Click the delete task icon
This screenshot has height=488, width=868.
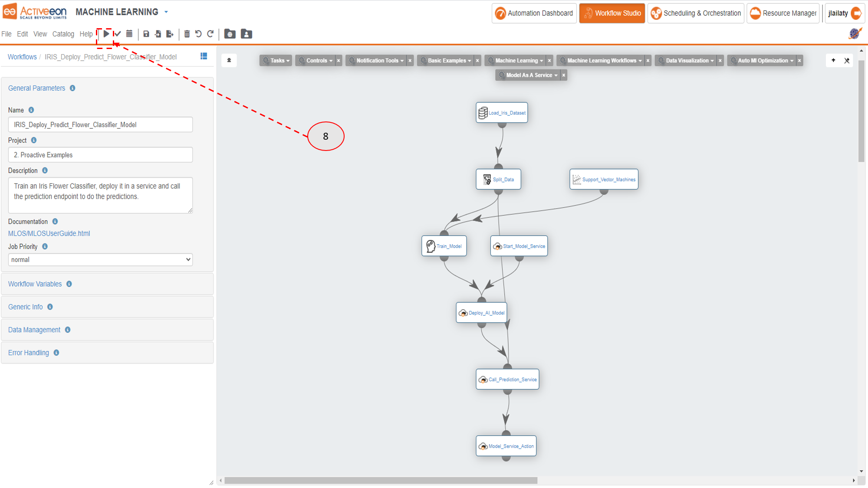coord(187,34)
